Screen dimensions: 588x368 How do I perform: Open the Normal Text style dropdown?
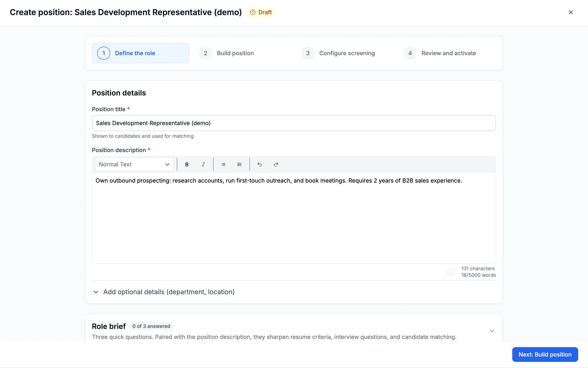(x=134, y=164)
